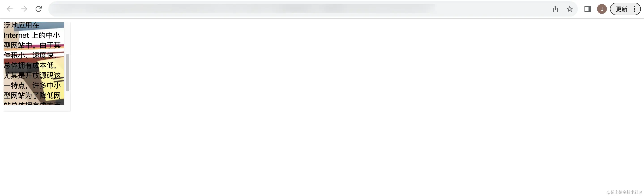
Task: Click the text line 体积小、速度快
Action: click(30, 55)
